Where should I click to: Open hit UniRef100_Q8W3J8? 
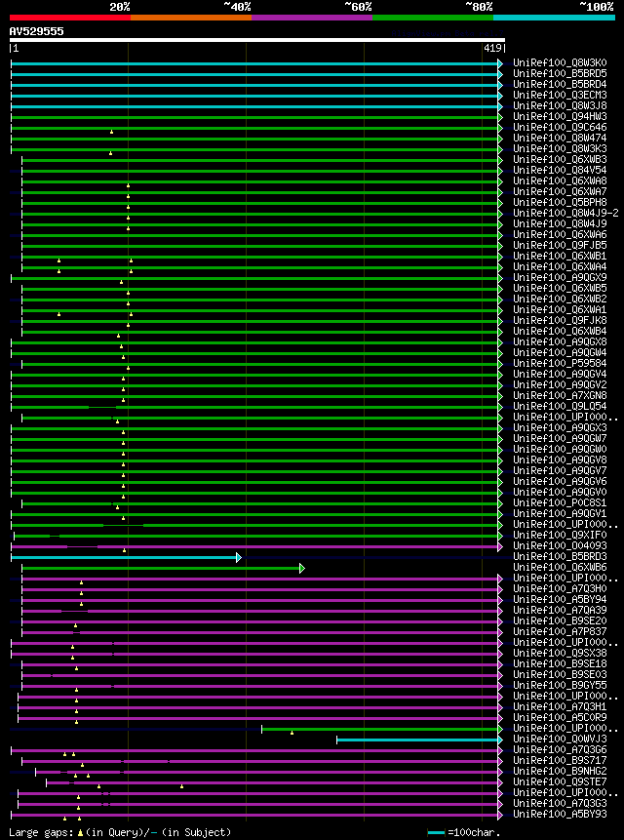[x=560, y=106]
